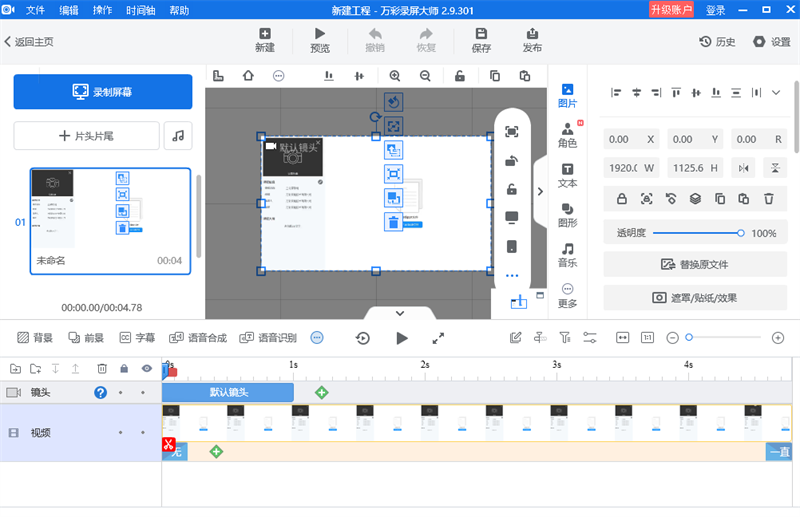Expand alignment options chevron
The width and height of the screenshot is (800, 517).
(776, 92)
